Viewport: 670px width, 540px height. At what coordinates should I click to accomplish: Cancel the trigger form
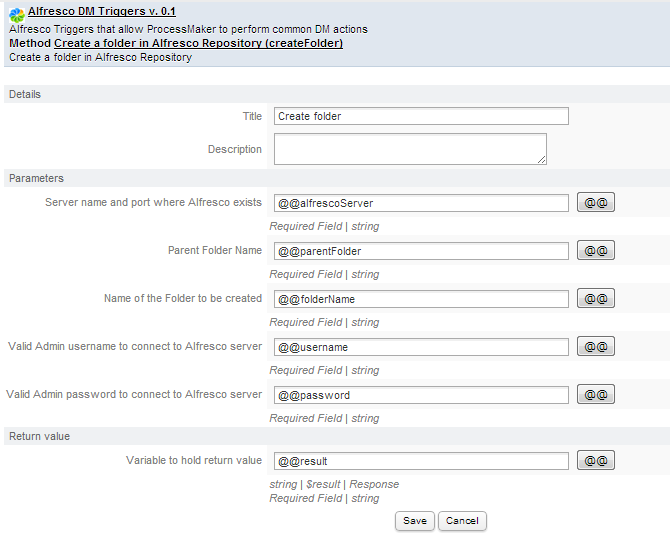(x=462, y=521)
